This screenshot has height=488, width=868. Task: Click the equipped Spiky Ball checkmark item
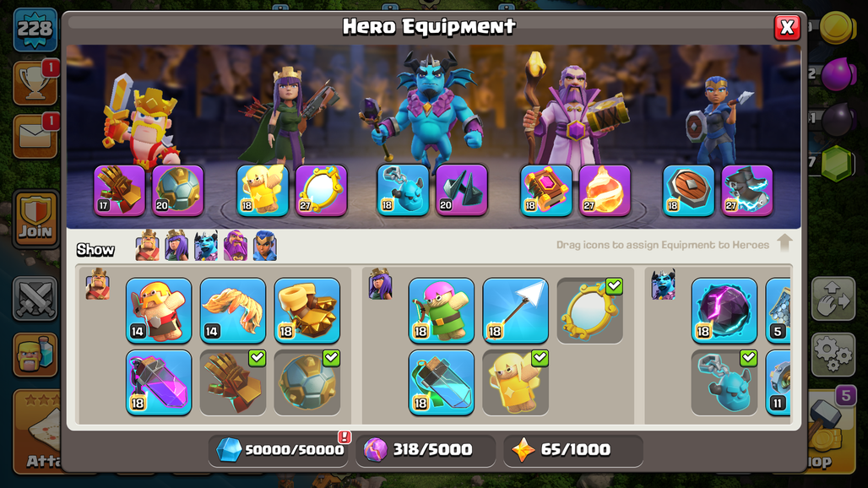point(307,382)
